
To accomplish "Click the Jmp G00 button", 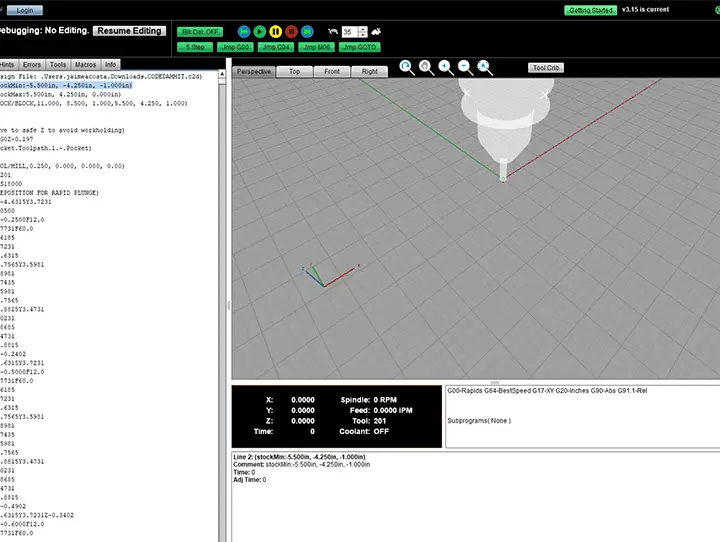I will click(x=235, y=47).
